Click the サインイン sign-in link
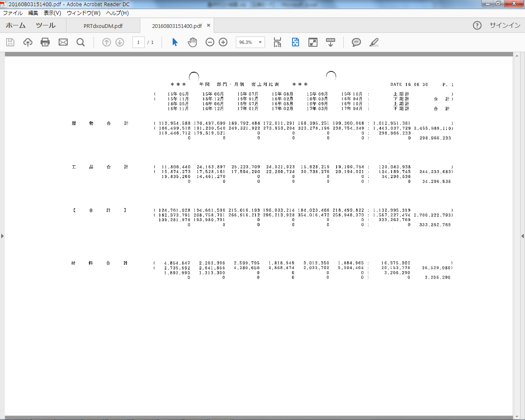The image size is (525, 420). [505, 25]
